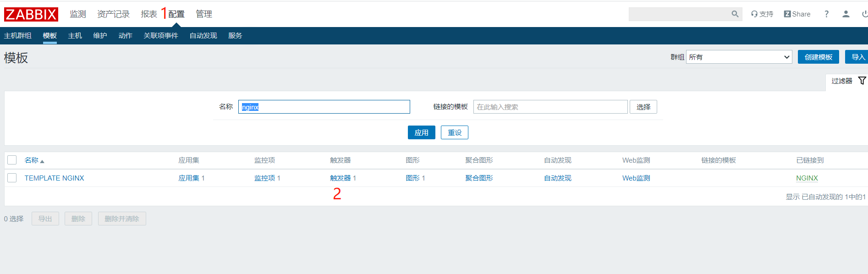The width and height of the screenshot is (868, 274).
Task: Open the Zabbix Share link
Action: pos(797,14)
